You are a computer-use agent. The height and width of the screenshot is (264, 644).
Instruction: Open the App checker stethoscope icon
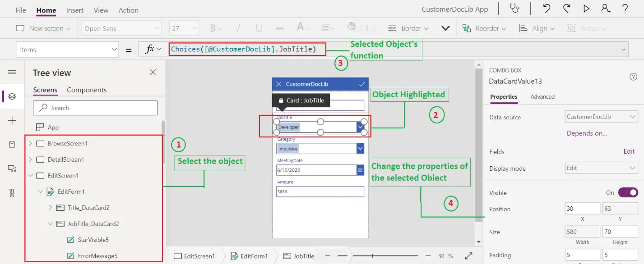pos(514,9)
